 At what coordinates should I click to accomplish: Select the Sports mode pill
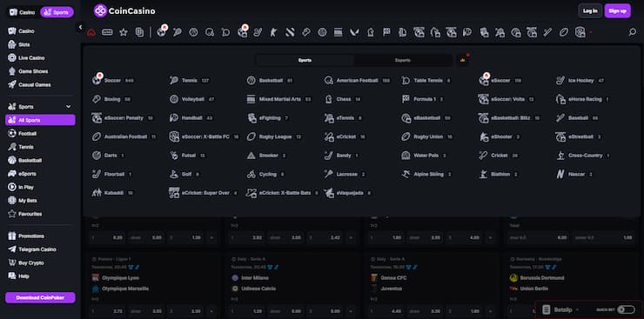57,12
